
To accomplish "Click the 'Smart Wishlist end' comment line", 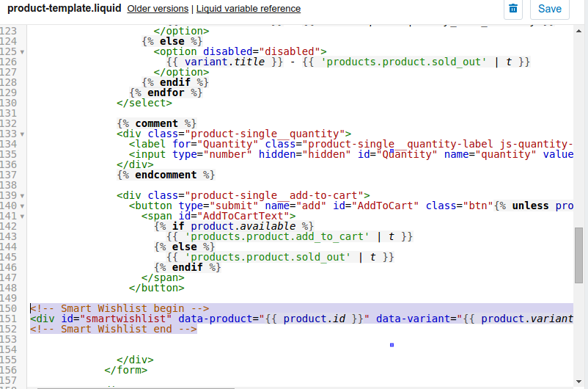I will (114, 329).
